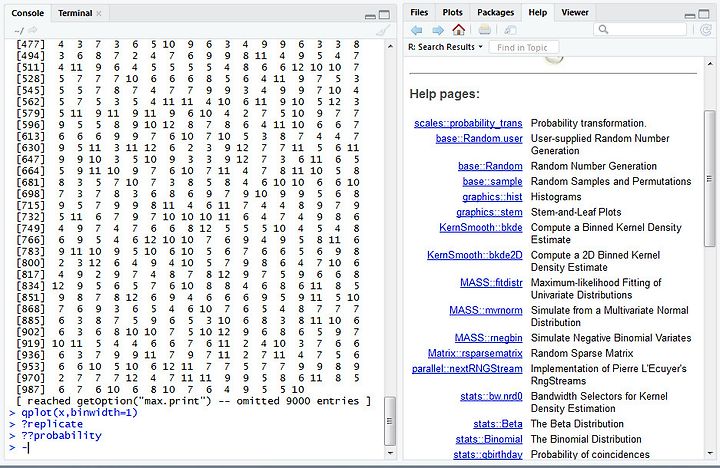Open KernSmooth::bkde help link
Screen dimensions: 720x468
(x=481, y=227)
